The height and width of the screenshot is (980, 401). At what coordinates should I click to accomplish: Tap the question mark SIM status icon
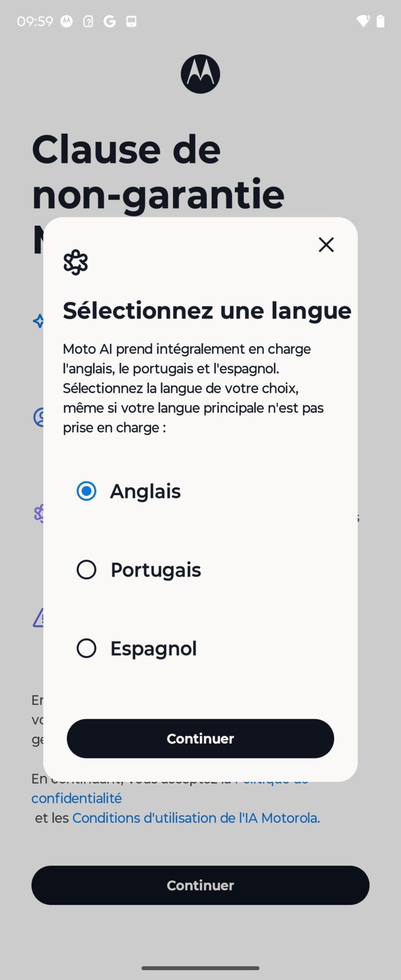click(88, 21)
